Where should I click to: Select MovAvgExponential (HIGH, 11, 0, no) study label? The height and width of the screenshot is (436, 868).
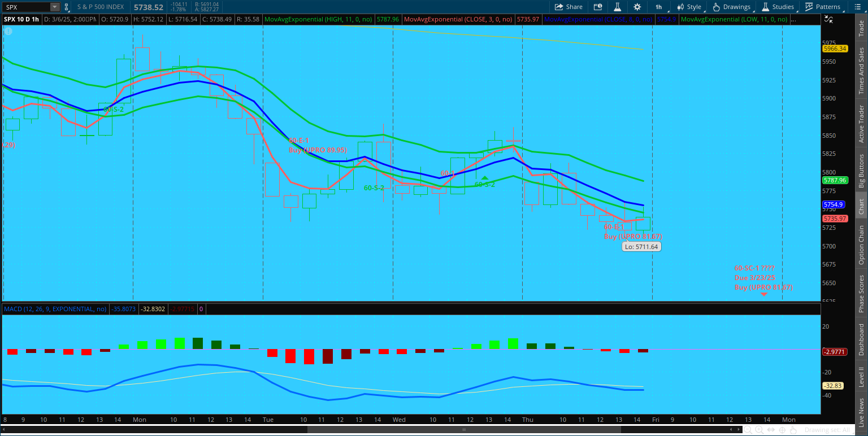(x=318, y=19)
